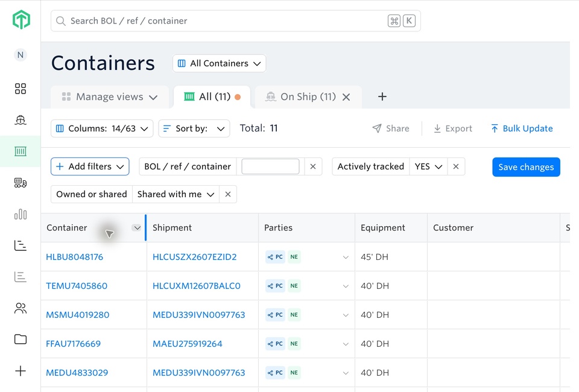The image size is (579, 392).
Task: Open the All Containers dropdown
Action: (220, 63)
